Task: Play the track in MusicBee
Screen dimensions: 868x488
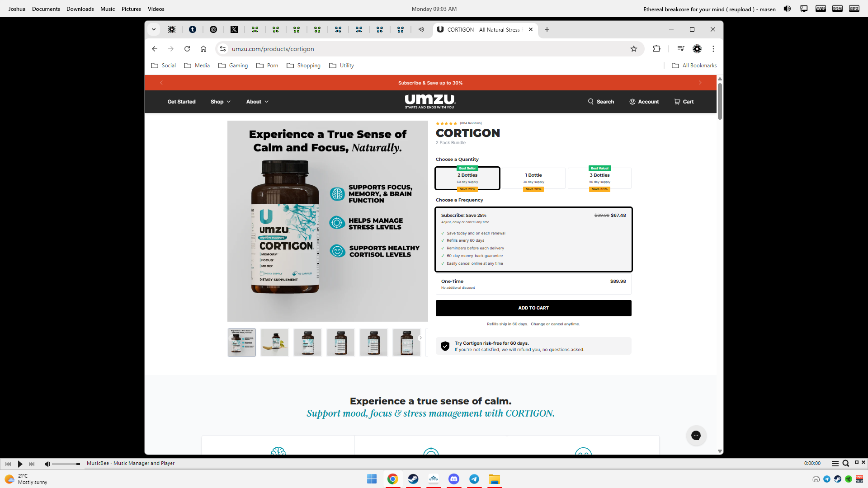Action: [20, 464]
